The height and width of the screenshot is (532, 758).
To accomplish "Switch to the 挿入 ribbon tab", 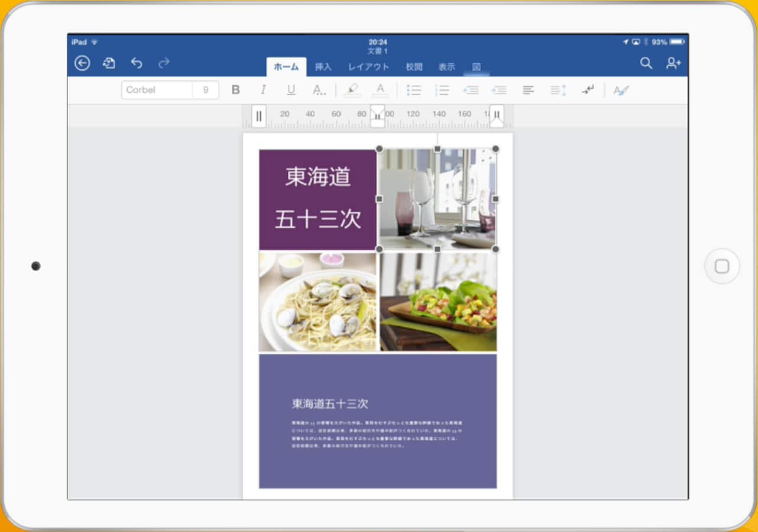I will [323, 67].
